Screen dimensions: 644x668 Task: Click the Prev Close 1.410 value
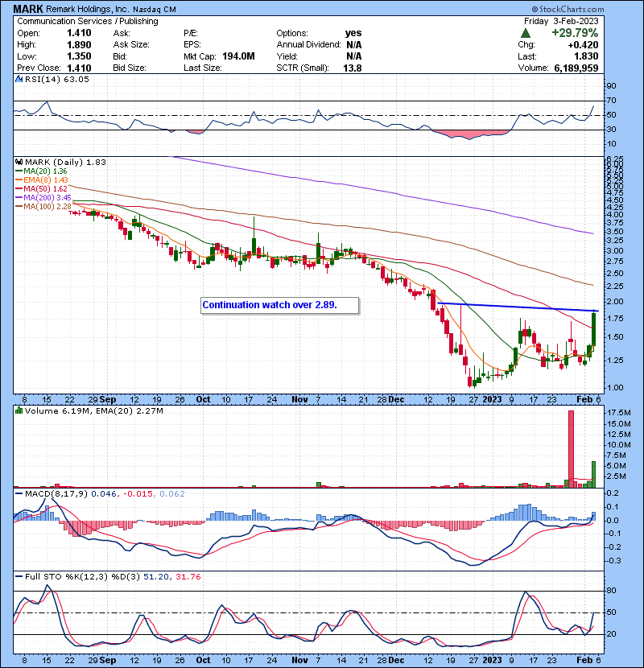79,68
